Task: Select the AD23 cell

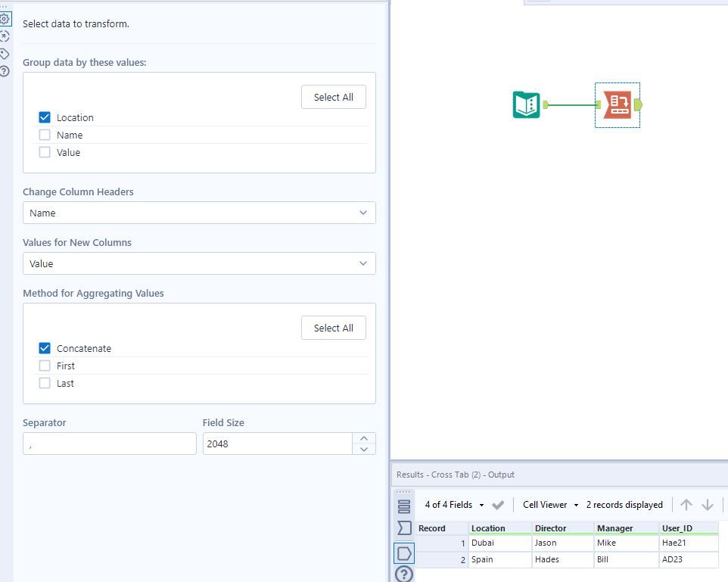Action: [689, 560]
